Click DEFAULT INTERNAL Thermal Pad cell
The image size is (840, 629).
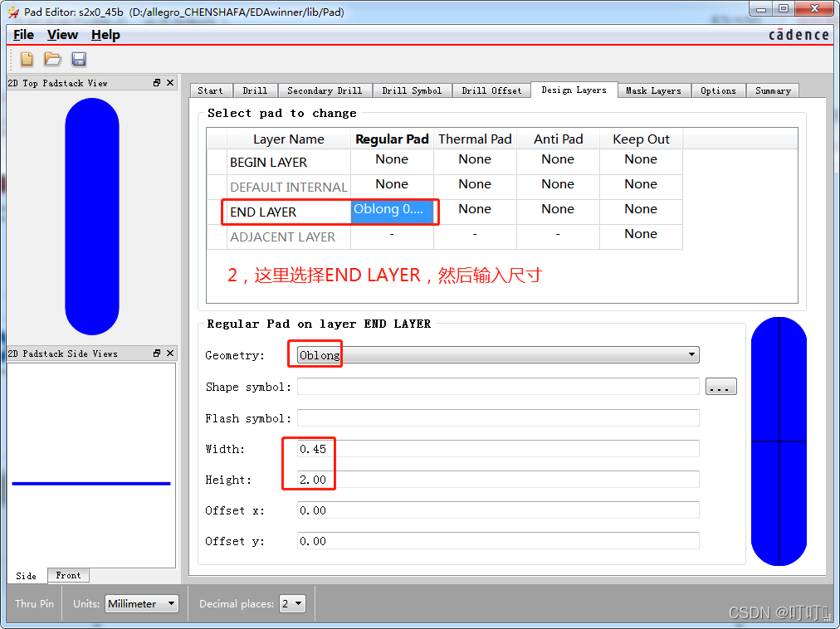click(475, 187)
